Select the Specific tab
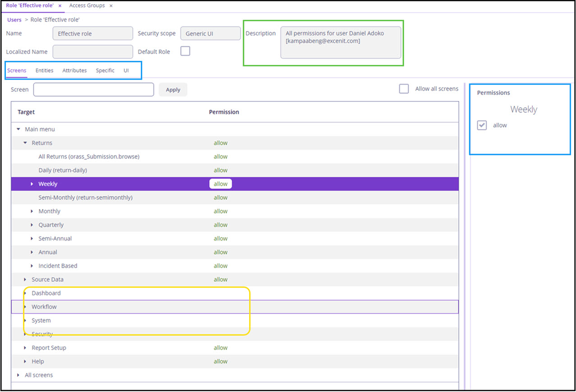Image resolution: width=576 pixels, height=392 pixels. [x=105, y=71]
